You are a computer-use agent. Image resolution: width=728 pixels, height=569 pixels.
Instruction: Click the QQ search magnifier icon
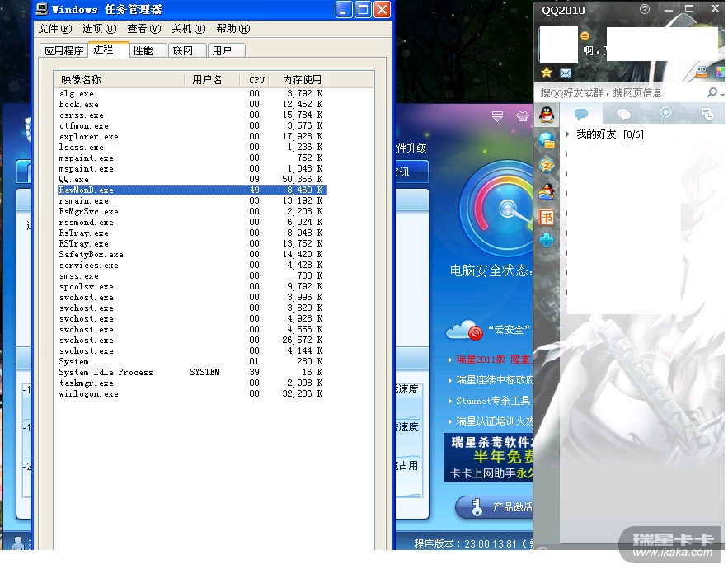[712, 92]
